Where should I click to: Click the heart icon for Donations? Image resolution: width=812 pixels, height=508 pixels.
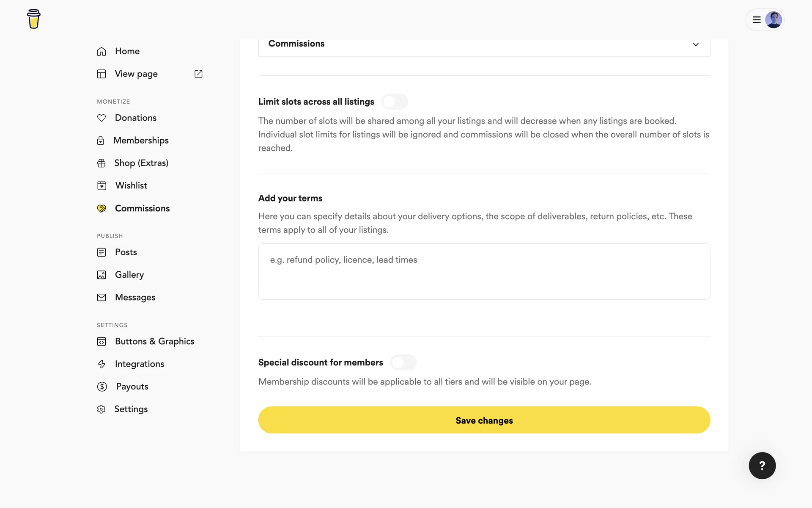click(x=101, y=118)
